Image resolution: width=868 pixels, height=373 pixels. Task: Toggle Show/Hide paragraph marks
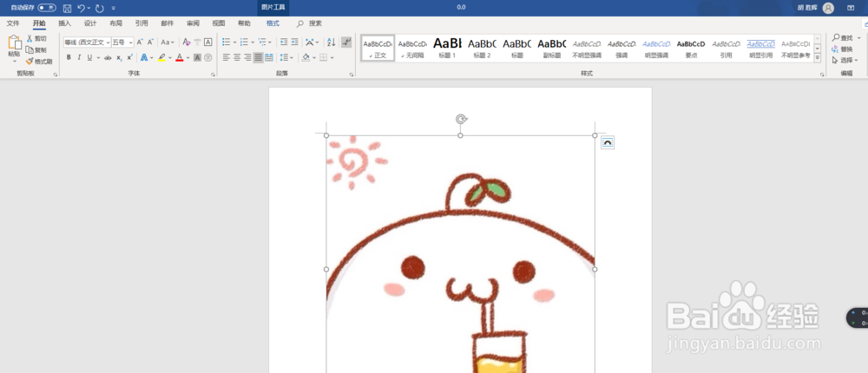point(346,42)
